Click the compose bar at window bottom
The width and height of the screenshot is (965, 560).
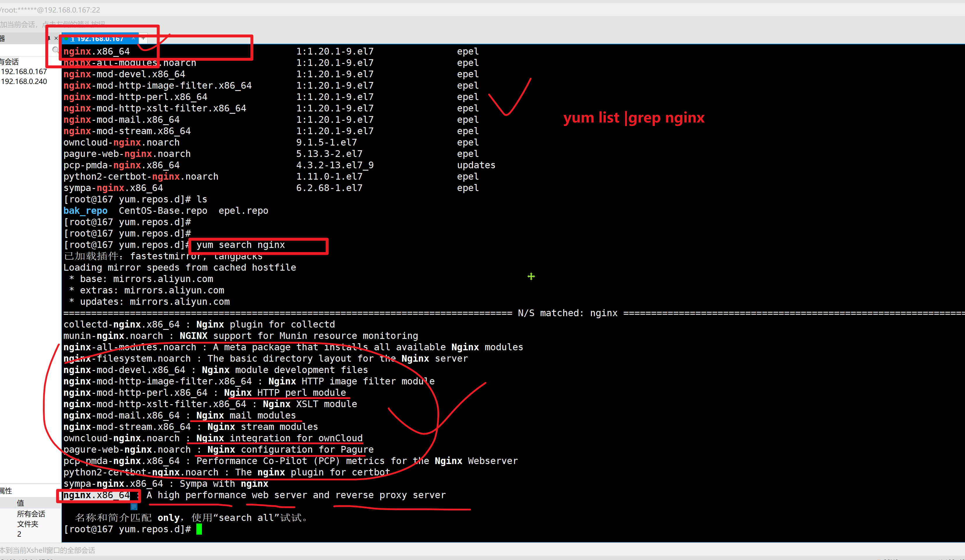pos(483,550)
